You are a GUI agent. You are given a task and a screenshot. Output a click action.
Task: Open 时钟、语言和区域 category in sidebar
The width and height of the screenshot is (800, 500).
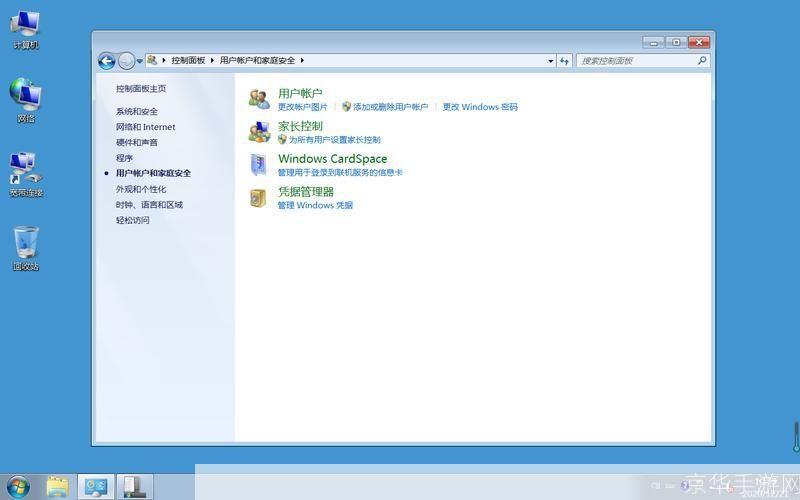click(x=149, y=205)
